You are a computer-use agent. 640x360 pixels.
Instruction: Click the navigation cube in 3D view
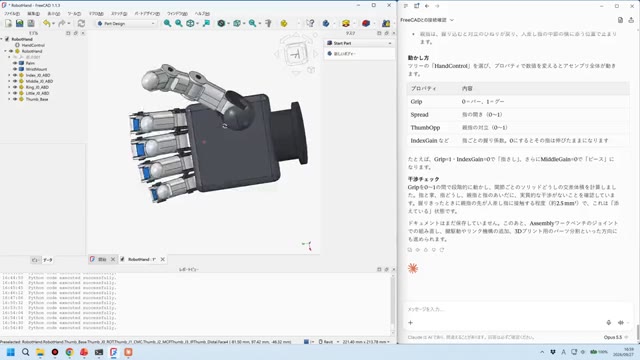tap(296, 54)
